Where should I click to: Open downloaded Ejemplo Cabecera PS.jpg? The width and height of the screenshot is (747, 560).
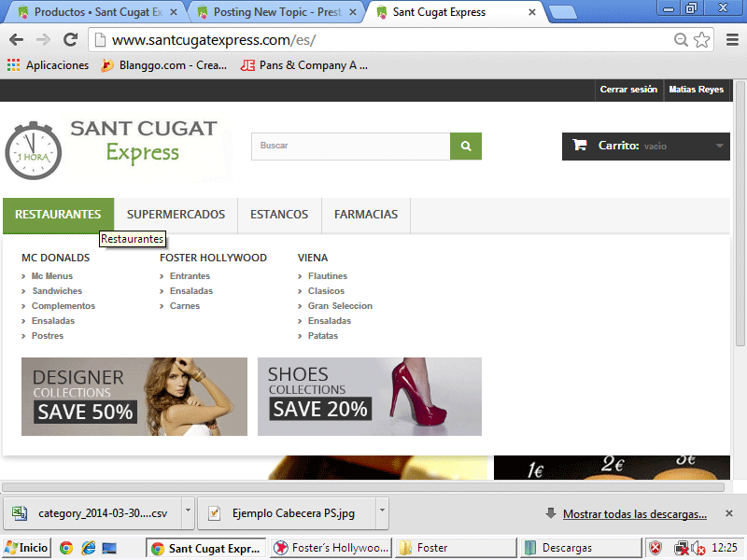[287, 513]
